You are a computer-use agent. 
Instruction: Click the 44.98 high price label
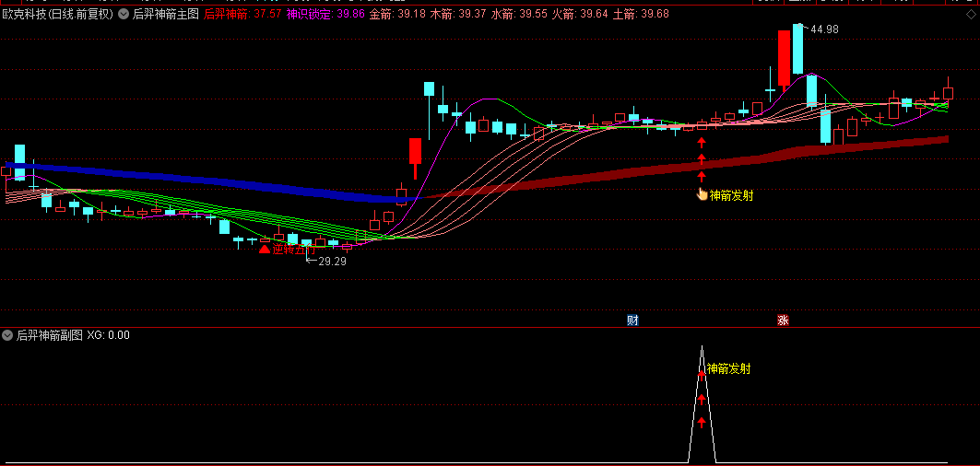coord(824,29)
